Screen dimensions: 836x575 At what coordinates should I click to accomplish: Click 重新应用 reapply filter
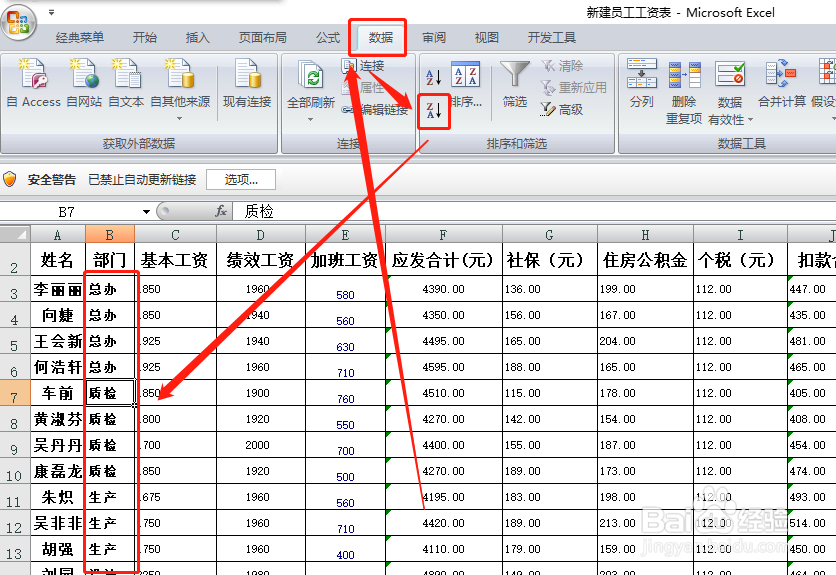click(574, 87)
